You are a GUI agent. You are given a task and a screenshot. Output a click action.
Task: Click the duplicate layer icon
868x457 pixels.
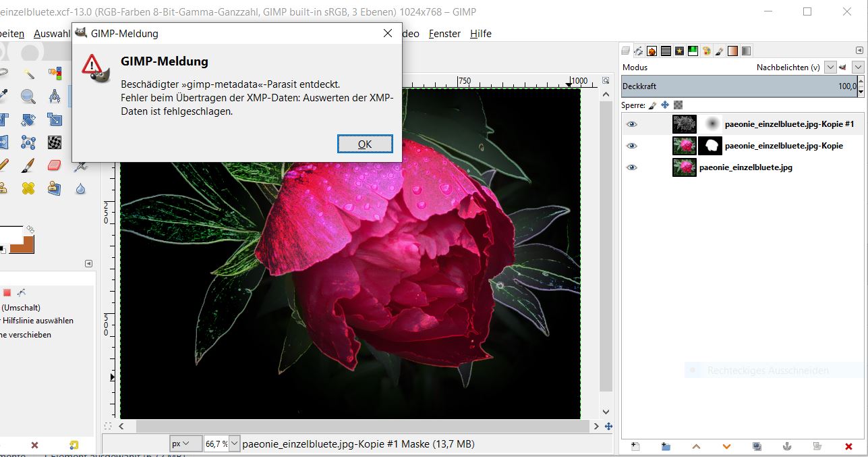(x=757, y=446)
